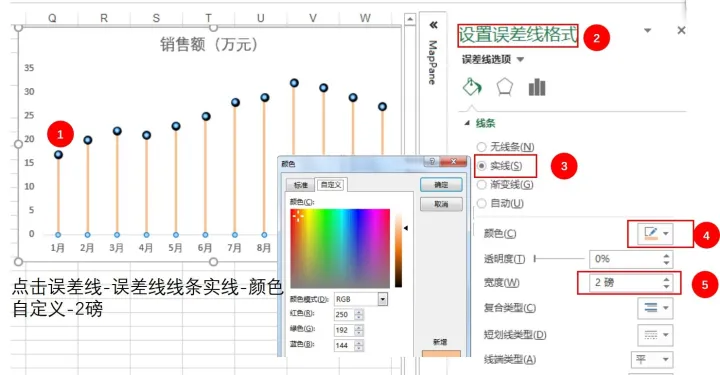This screenshot has height=375, width=720.
Task: Select the 8月 data point marker
Action: coord(264,97)
